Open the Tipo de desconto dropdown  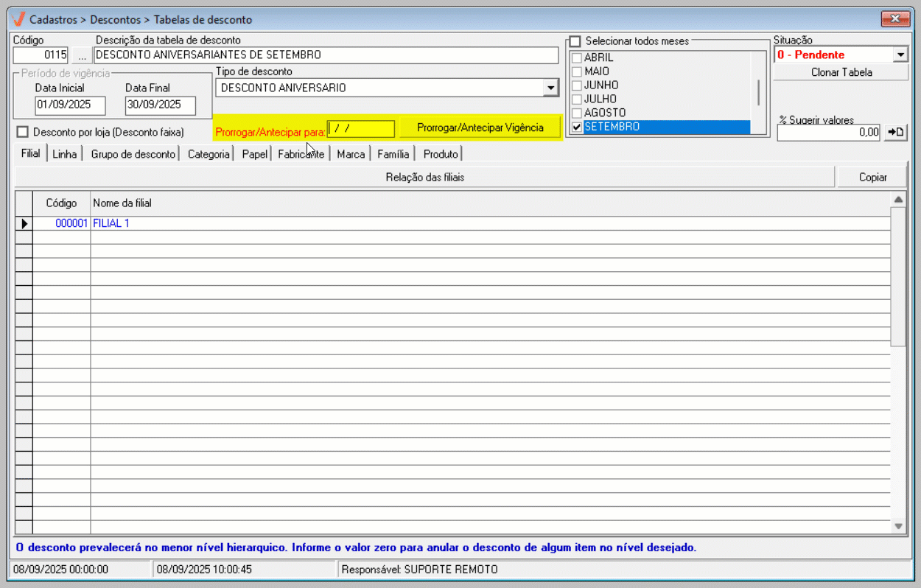pyautogui.click(x=550, y=88)
